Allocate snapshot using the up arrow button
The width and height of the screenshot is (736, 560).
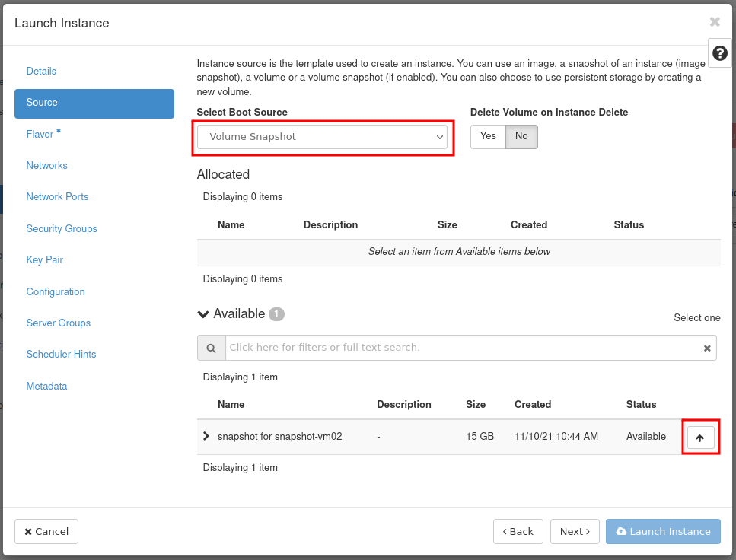[700, 437]
